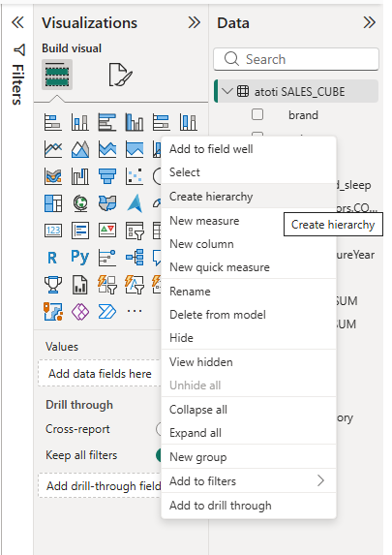
Task: Select the Waterfall chart visual
Action: point(80,176)
